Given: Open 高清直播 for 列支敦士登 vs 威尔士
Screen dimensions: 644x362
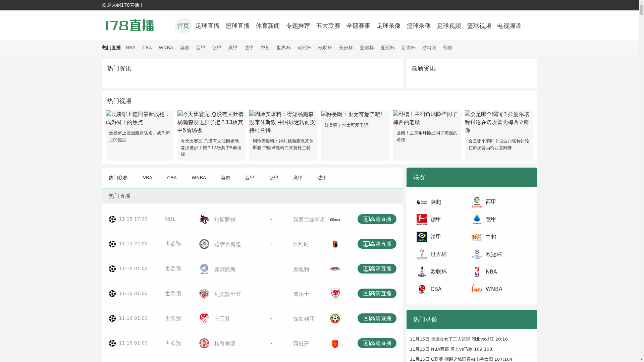Looking at the screenshot, I should [x=377, y=294].
